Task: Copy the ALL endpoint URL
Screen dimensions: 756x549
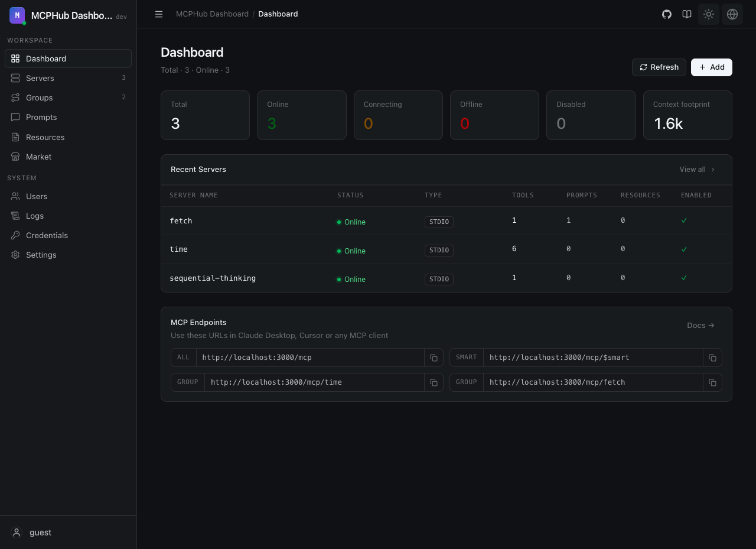Action: click(434, 358)
